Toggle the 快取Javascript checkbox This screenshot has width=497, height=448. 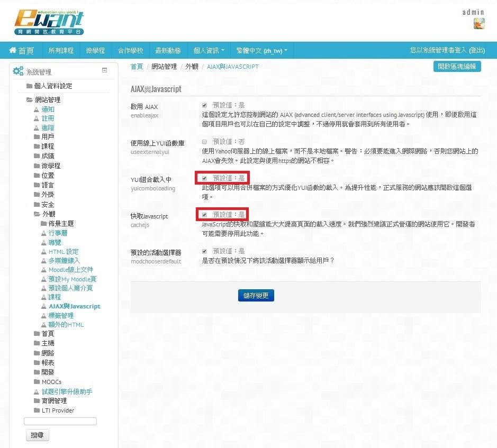pyautogui.click(x=204, y=215)
